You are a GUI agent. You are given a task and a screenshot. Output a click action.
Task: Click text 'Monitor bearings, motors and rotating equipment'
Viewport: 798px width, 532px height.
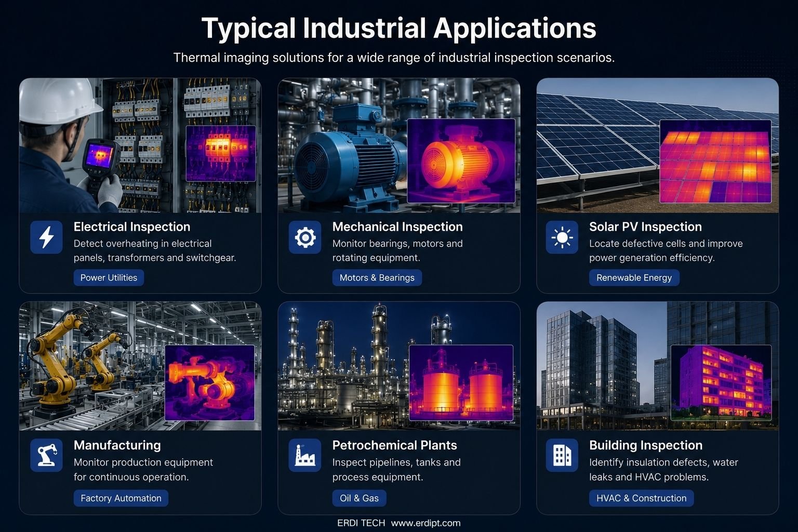coord(397,250)
